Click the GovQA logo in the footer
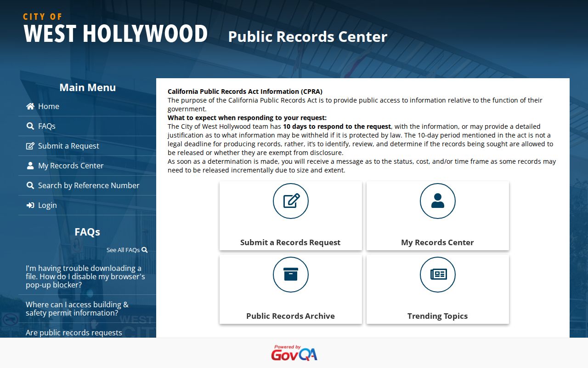The image size is (588, 368). [294, 353]
